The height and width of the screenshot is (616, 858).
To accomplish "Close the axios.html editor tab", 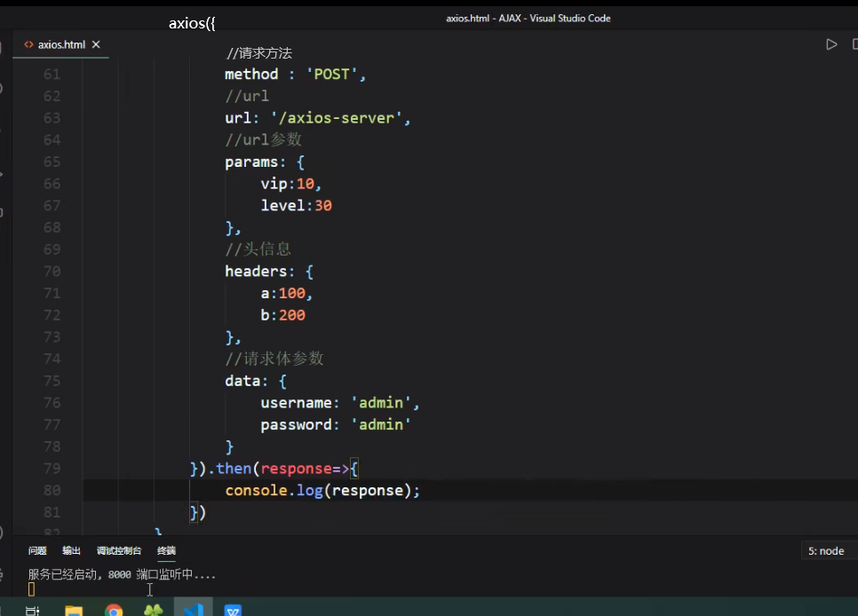I will click(x=96, y=44).
